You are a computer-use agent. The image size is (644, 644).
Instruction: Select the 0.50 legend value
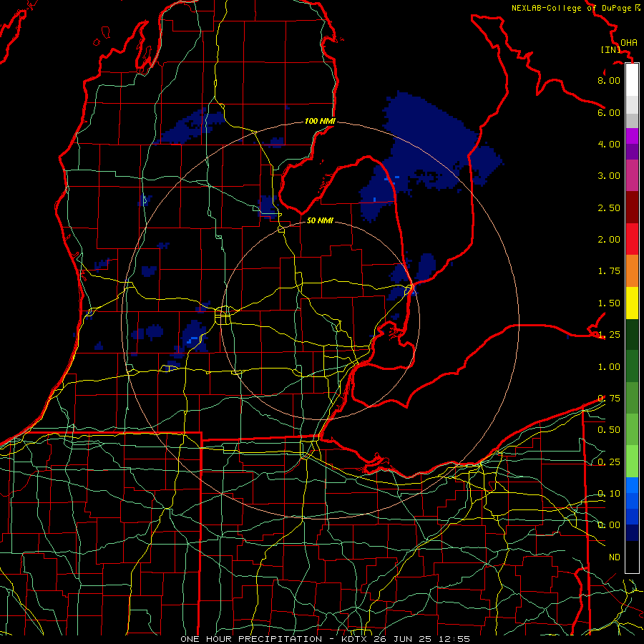[609, 430]
